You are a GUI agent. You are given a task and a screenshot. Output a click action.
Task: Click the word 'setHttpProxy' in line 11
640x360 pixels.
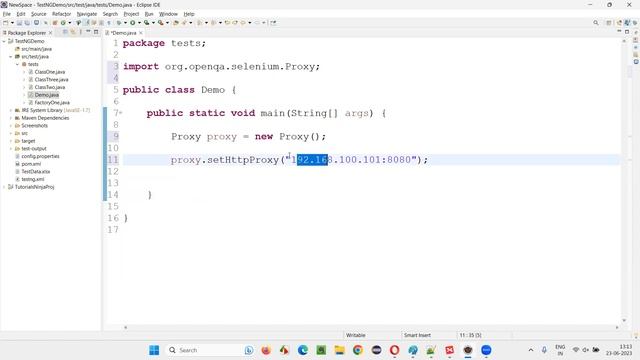pos(243,160)
